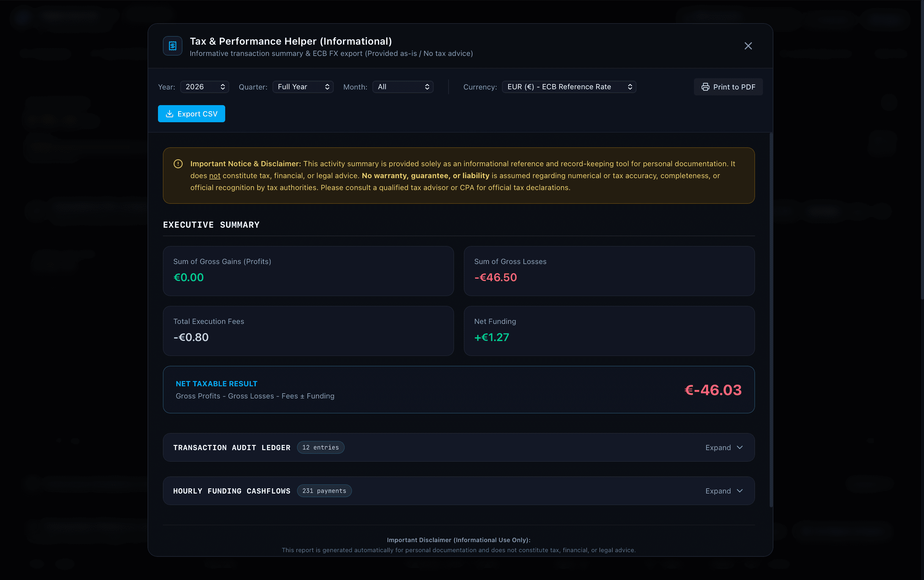The image size is (924, 580).
Task: Open the Month dropdown showing All
Action: (403, 87)
